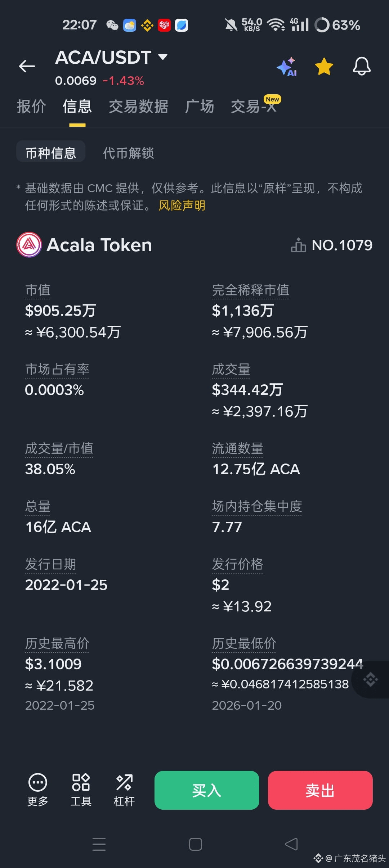Open the 广场 tab
Viewport: 389px width, 868px height.
pyautogui.click(x=201, y=107)
